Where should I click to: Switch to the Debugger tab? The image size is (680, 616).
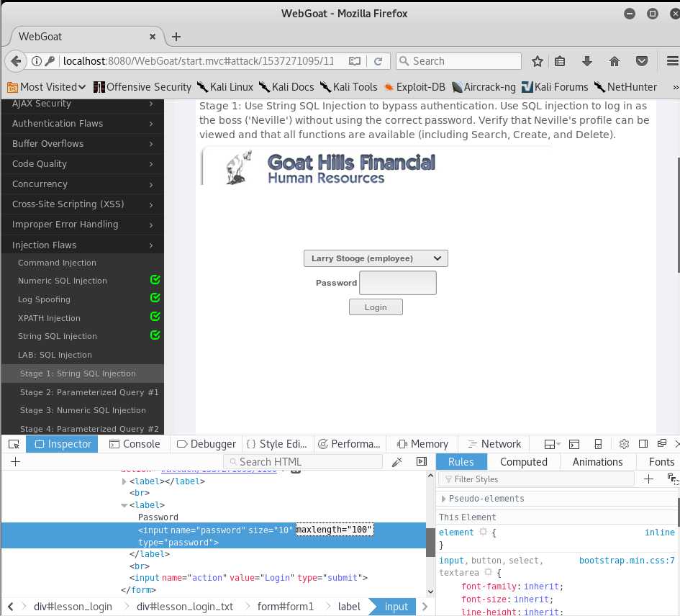click(x=207, y=444)
